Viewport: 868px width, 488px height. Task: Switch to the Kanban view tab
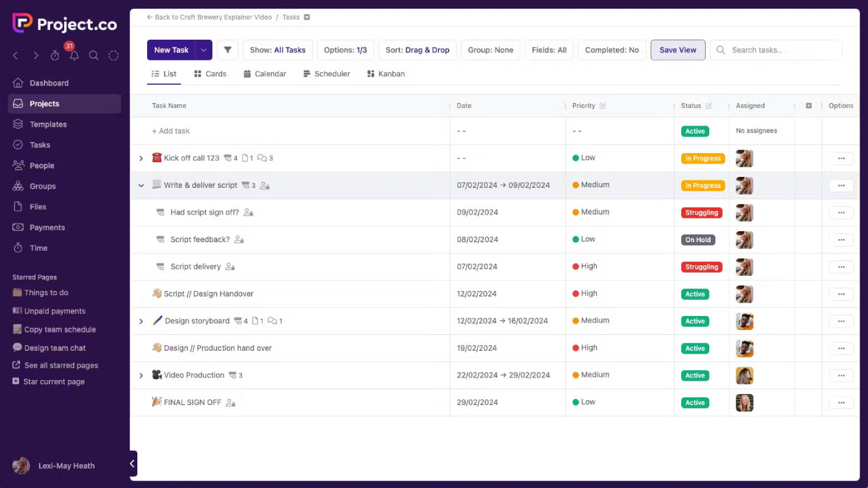click(x=386, y=74)
